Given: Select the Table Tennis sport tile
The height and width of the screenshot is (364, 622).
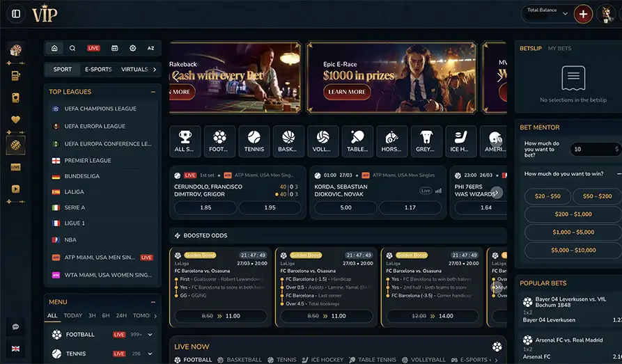Looking at the screenshot, I should coord(357,141).
